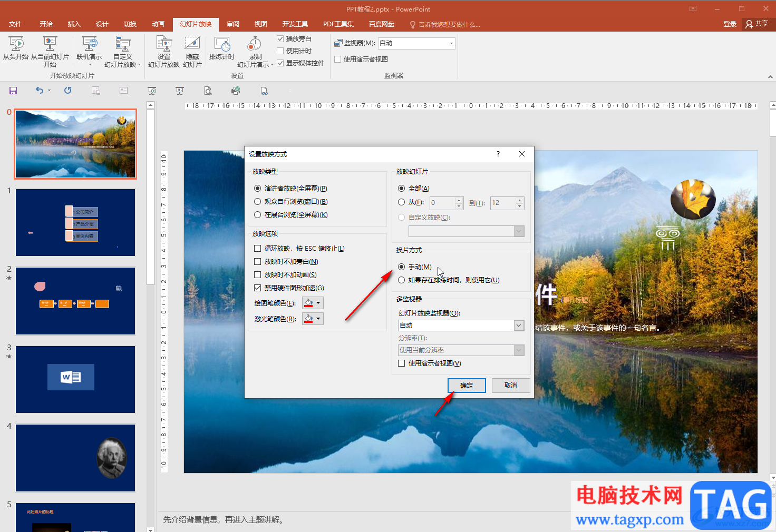Open 自定义幻灯片放映 custom show menu
The width and height of the screenshot is (776, 532).
tap(122, 52)
